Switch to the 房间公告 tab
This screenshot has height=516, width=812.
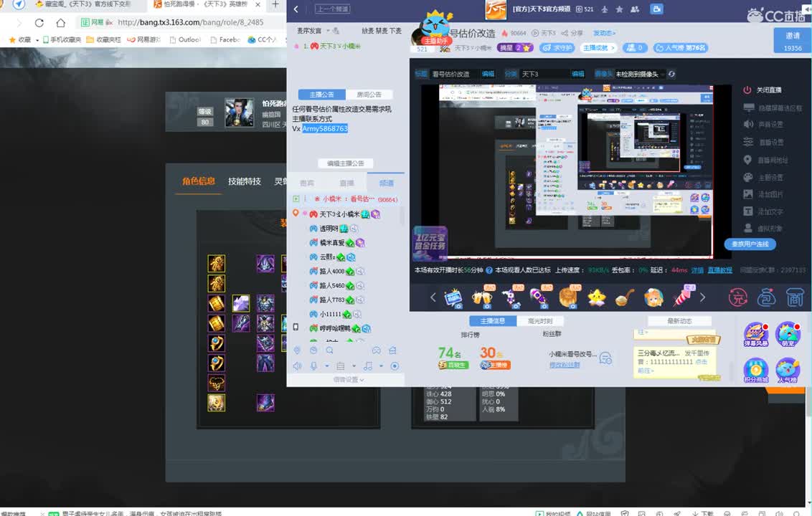coord(369,94)
